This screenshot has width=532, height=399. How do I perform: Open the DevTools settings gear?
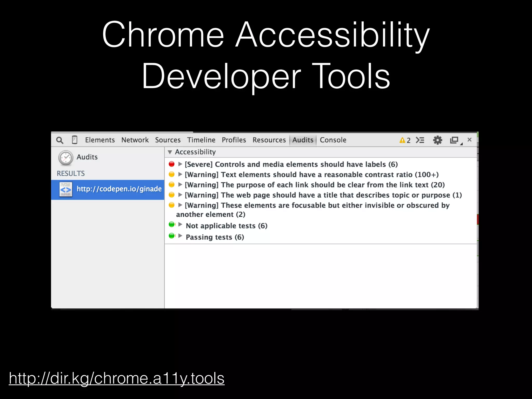click(437, 140)
